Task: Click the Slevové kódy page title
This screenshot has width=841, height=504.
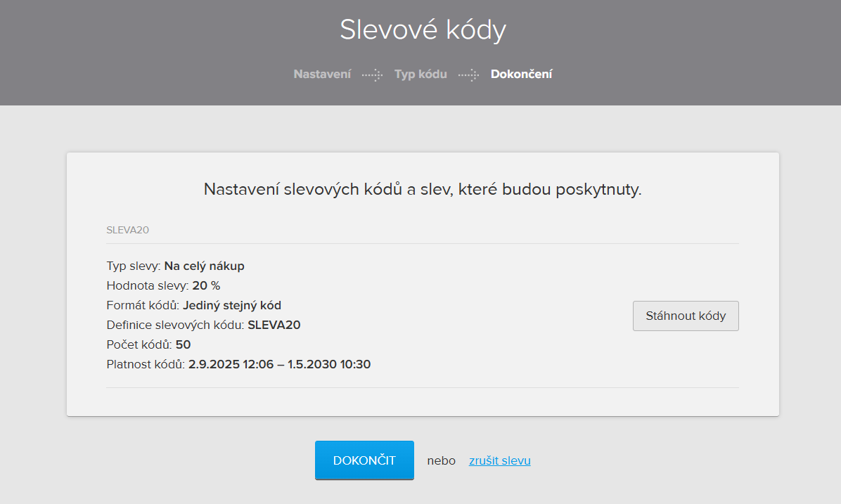Action: coord(423,29)
